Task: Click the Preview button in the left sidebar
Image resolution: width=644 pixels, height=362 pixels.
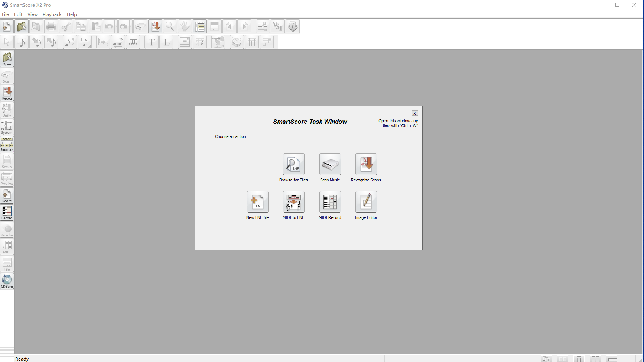Action: [7, 178]
